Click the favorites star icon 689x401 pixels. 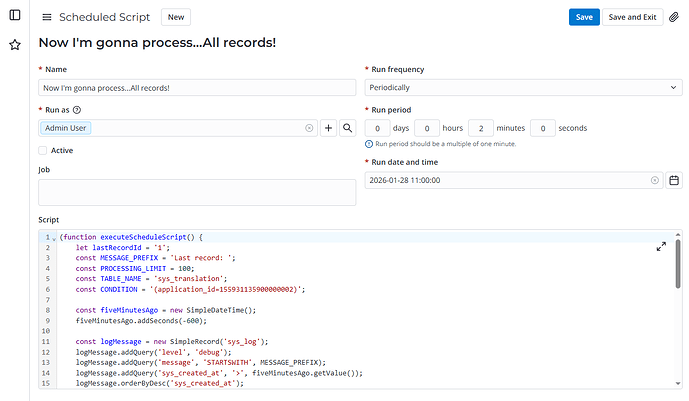click(15, 45)
